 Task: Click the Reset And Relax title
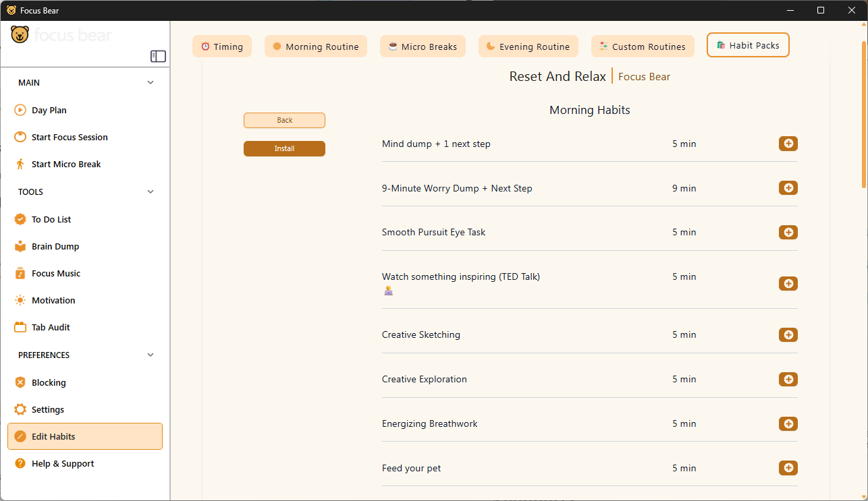558,76
